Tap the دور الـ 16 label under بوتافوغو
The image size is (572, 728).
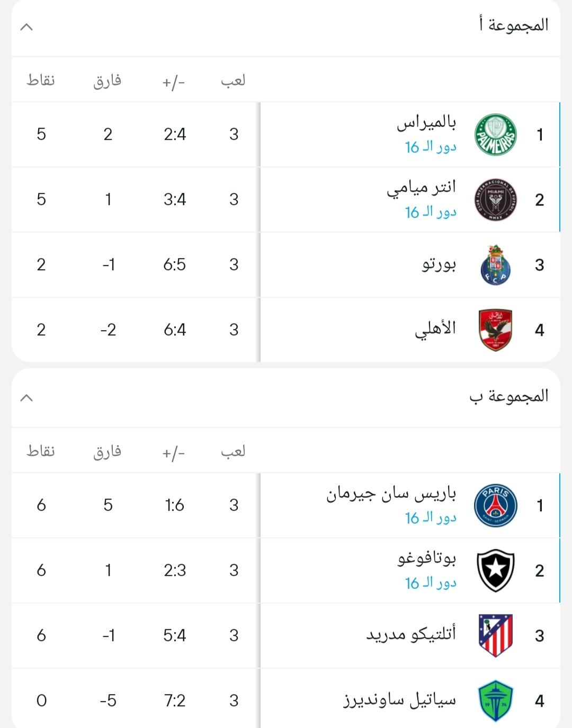431,583
